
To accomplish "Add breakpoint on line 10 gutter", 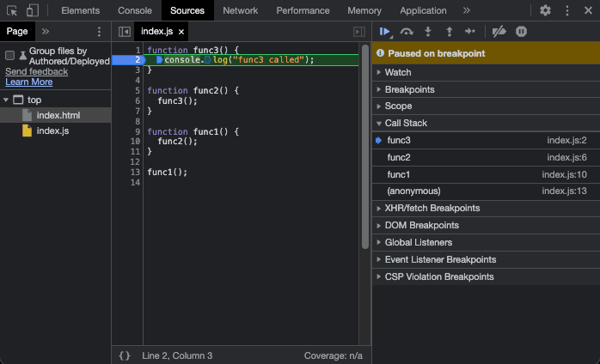I will (x=136, y=142).
